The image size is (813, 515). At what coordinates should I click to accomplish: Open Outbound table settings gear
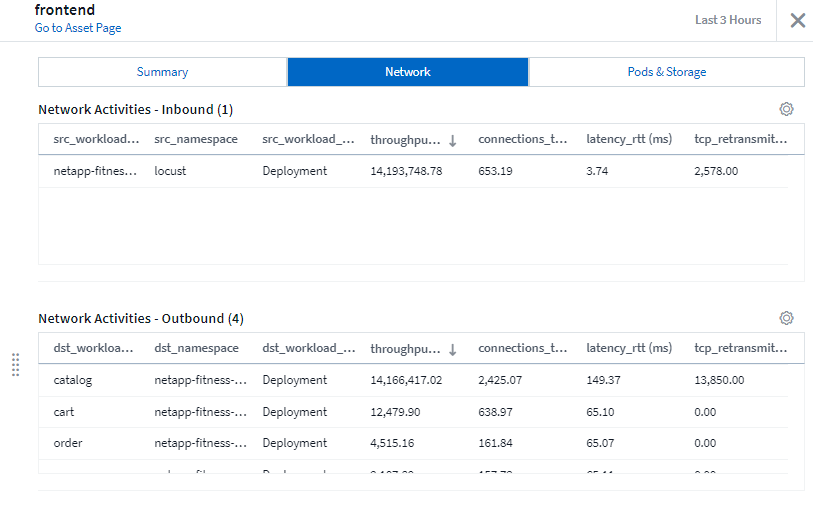[x=786, y=318]
